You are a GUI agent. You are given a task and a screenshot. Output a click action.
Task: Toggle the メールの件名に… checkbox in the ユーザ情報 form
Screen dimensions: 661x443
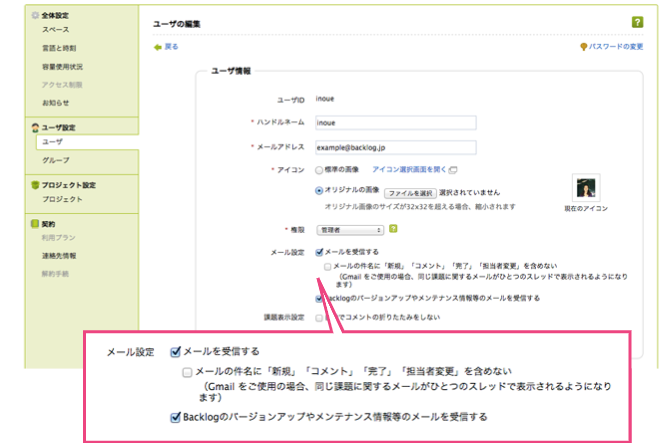[328, 267]
